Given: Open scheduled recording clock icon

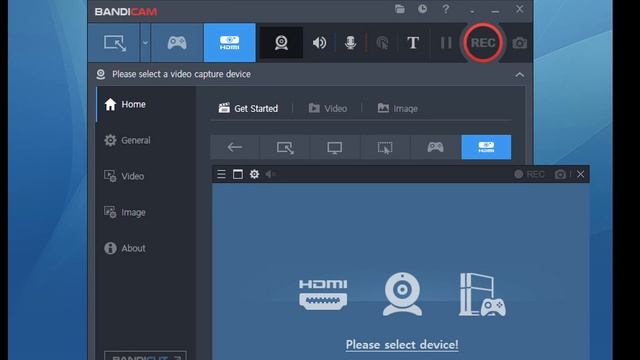Looking at the screenshot, I should tap(422, 9).
